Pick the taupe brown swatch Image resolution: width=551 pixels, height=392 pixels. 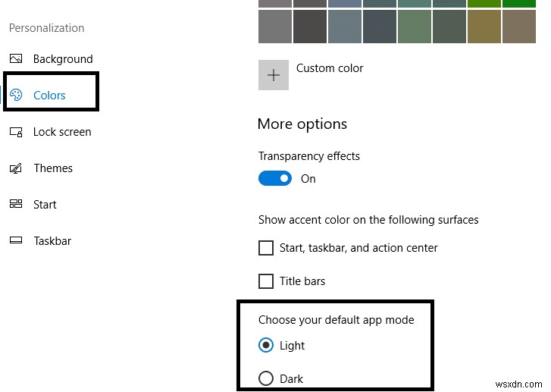519,27
